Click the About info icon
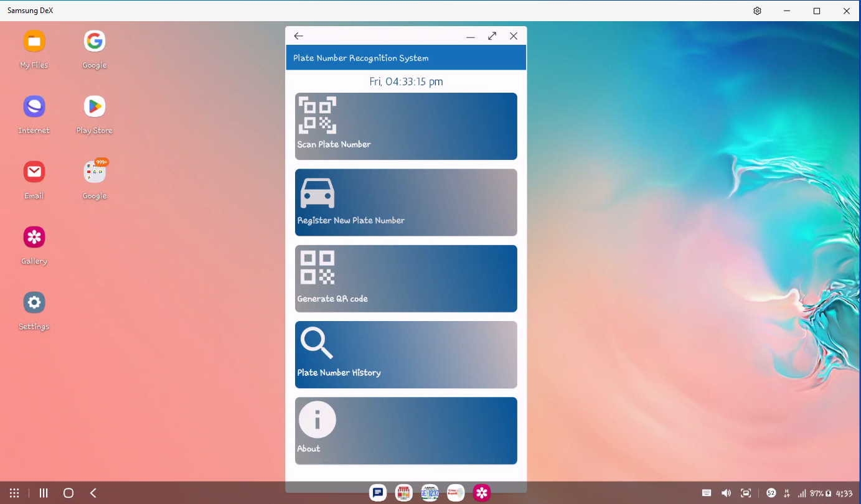The image size is (861, 504). click(318, 419)
